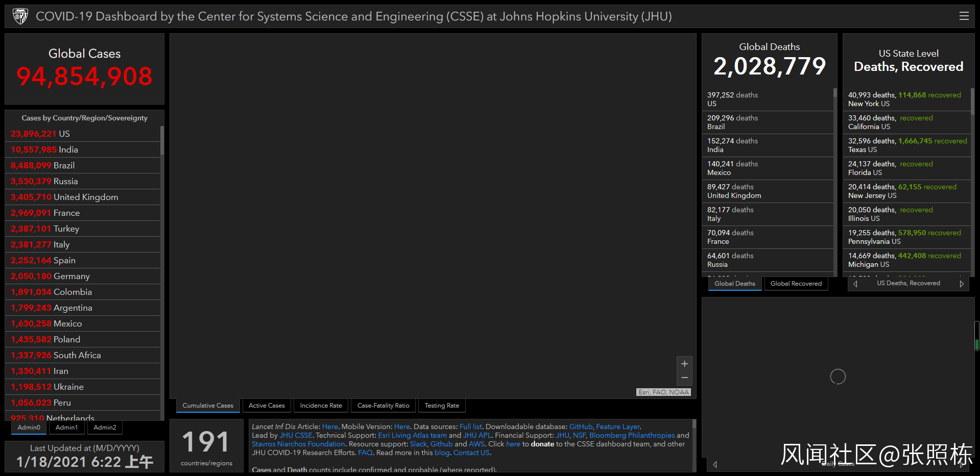
Task: Select the Admin2 level tab
Action: point(105,428)
